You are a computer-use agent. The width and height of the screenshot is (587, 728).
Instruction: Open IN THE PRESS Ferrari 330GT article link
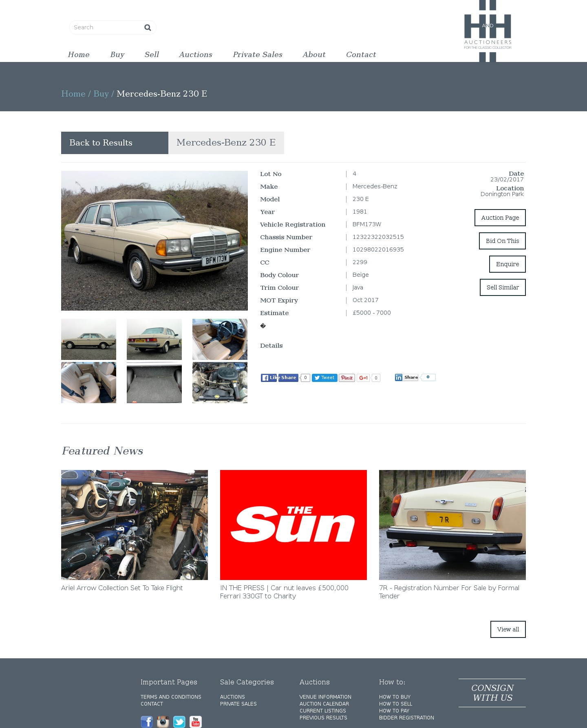284,592
